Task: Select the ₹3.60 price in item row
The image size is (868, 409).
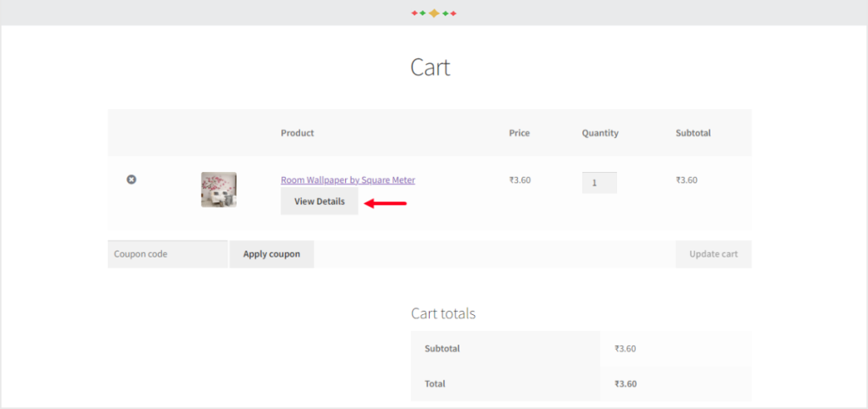Action: coord(520,180)
